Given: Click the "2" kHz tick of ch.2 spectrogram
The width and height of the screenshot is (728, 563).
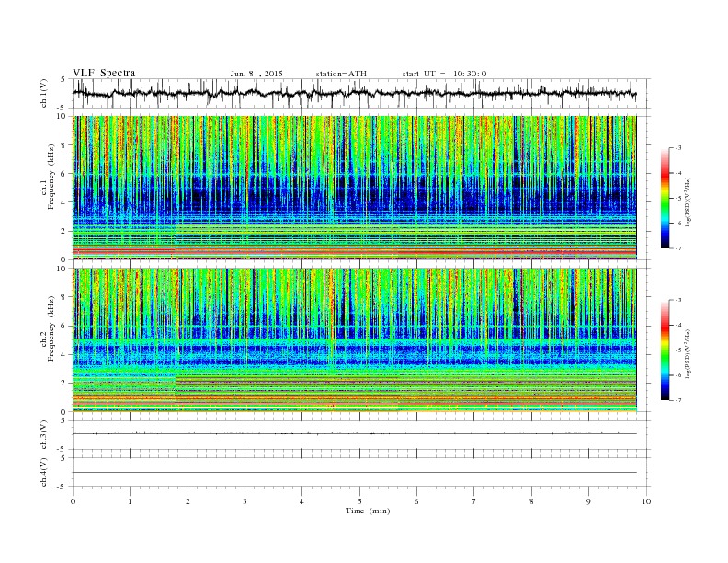Looking at the screenshot, I should pos(63,384).
